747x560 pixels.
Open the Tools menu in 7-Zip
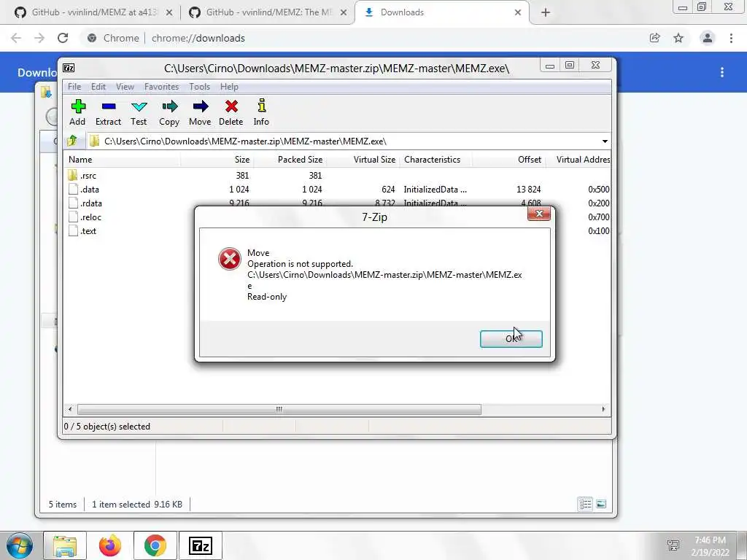click(200, 87)
